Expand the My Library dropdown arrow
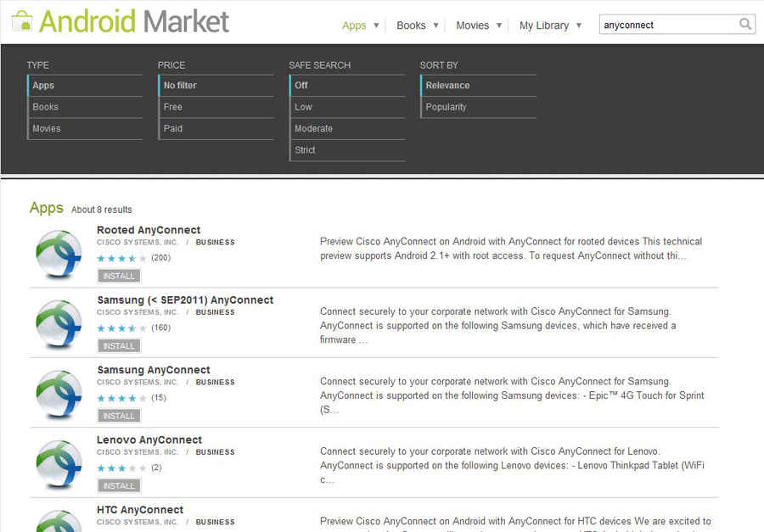This screenshot has width=764, height=532. pos(579,25)
